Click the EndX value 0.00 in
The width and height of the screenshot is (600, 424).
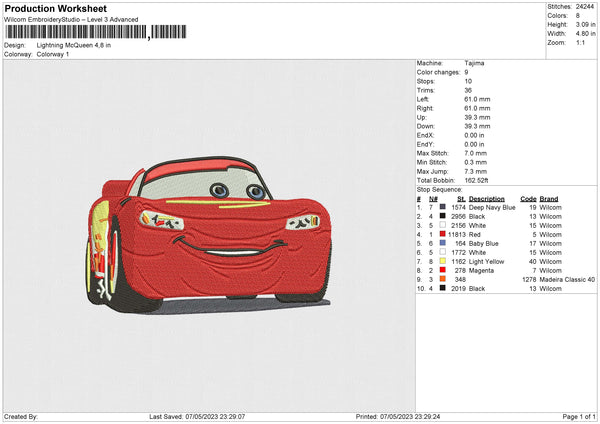click(x=474, y=135)
